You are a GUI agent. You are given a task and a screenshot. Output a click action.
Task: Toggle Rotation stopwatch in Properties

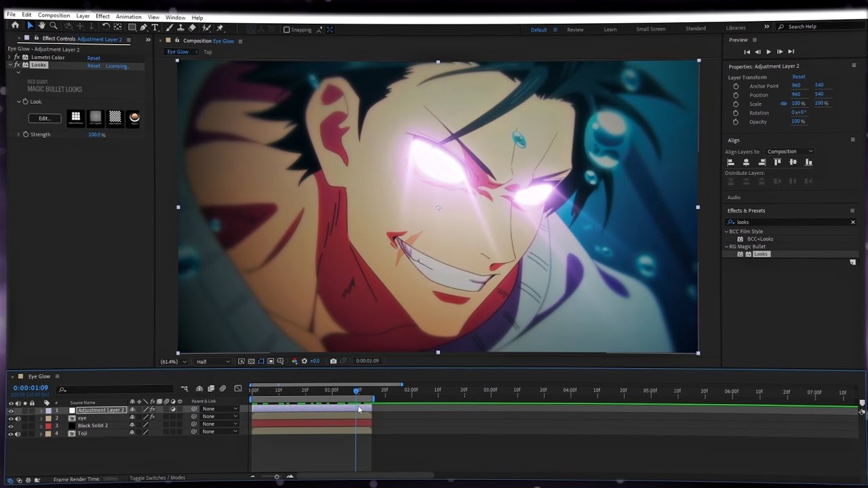(736, 113)
